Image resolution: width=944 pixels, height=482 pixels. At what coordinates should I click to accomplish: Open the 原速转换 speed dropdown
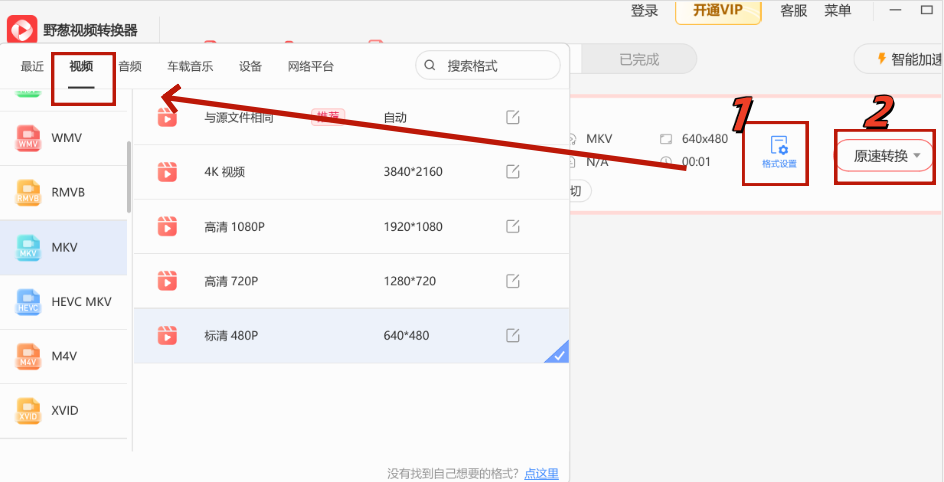pyautogui.click(x=886, y=156)
